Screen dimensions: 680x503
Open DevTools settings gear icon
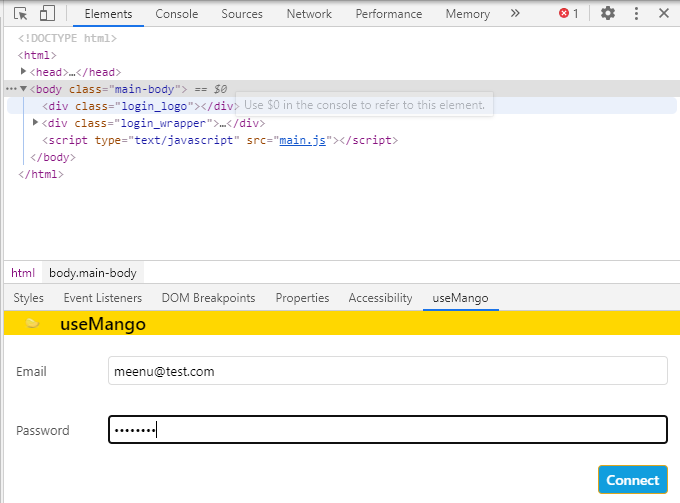pos(607,14)
